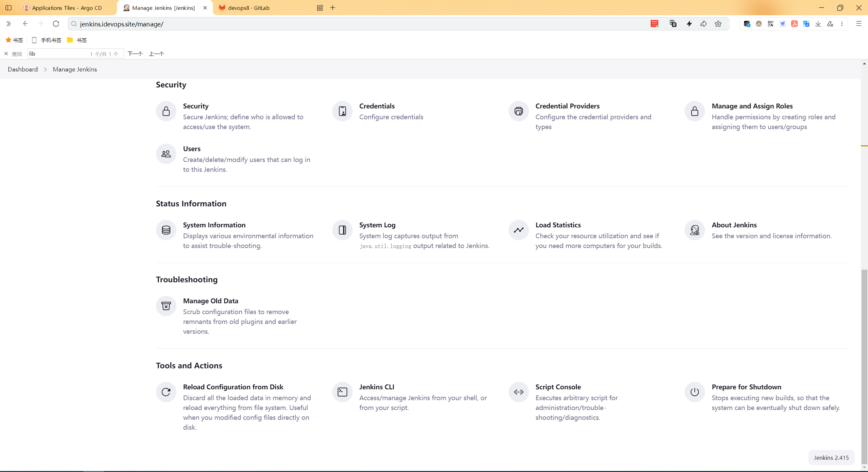Click the System Information database icon

[x=166, y=230]
